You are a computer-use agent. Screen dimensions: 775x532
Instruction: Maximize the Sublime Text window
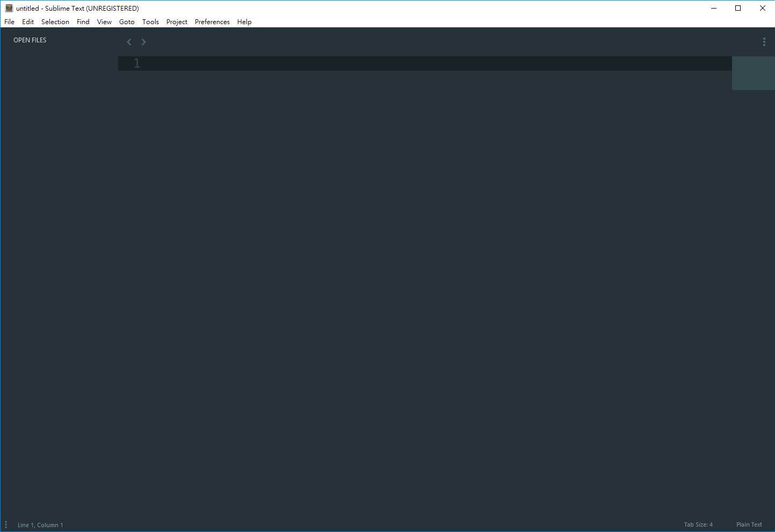tap(738, 8)
